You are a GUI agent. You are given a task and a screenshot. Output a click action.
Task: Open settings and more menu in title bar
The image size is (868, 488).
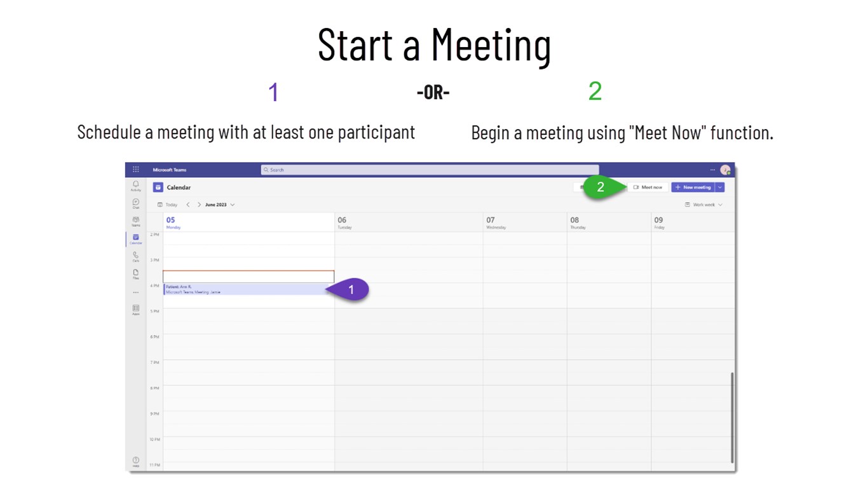(x=712, y=170)
